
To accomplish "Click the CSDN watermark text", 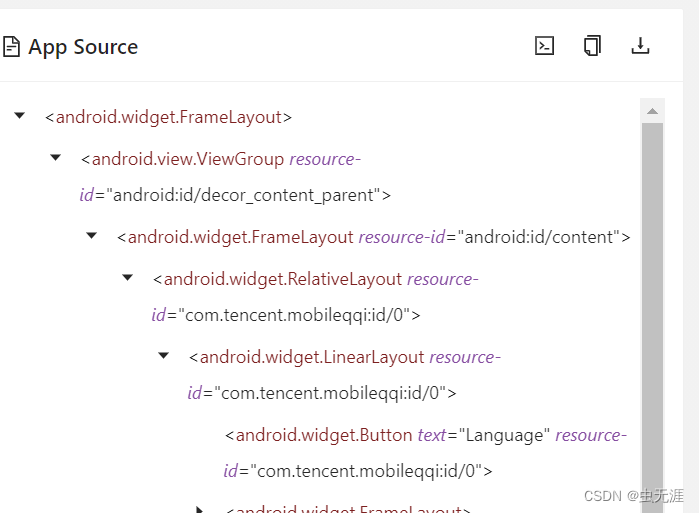I will tap(633, 496).
